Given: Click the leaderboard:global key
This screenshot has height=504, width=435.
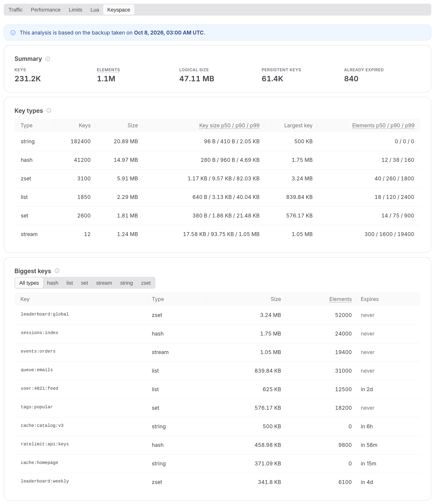Looking at the screenshot, I should (x=45, y=314).
